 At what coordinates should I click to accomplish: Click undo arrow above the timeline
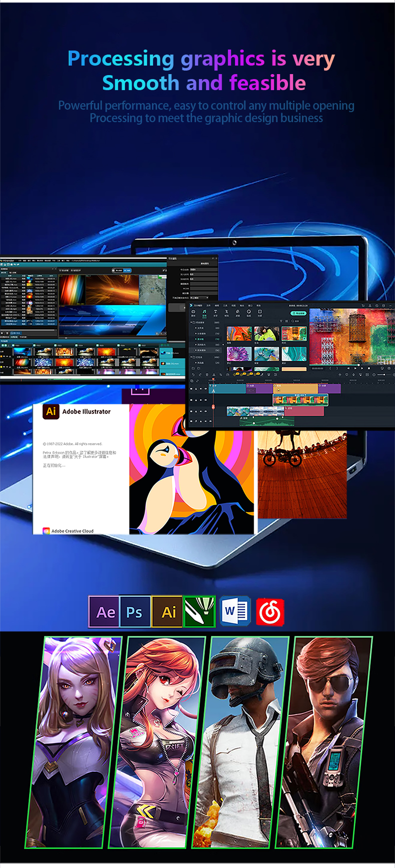pos(193,374)
